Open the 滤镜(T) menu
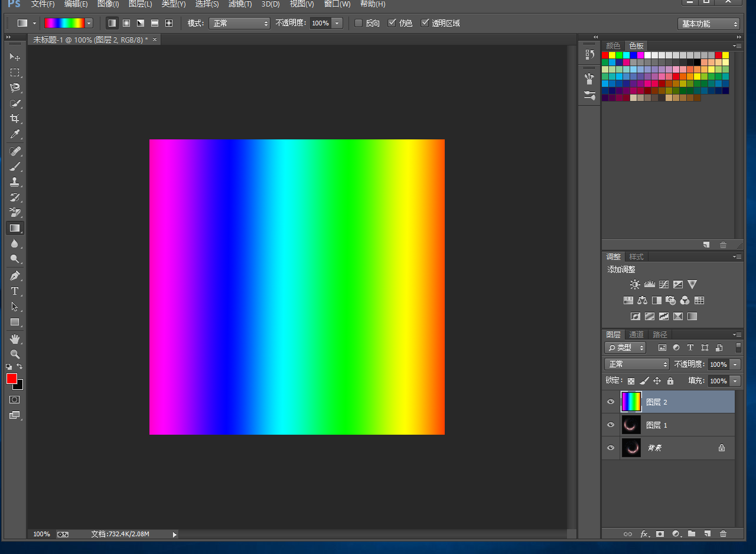 240,4
